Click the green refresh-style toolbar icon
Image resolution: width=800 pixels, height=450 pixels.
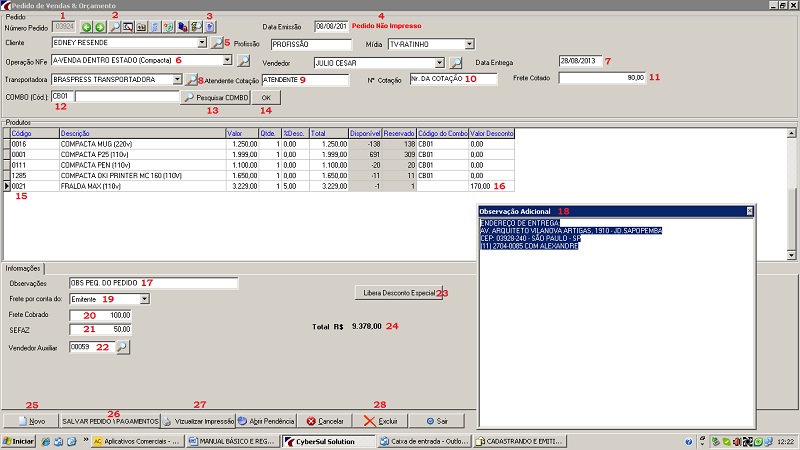168,27
